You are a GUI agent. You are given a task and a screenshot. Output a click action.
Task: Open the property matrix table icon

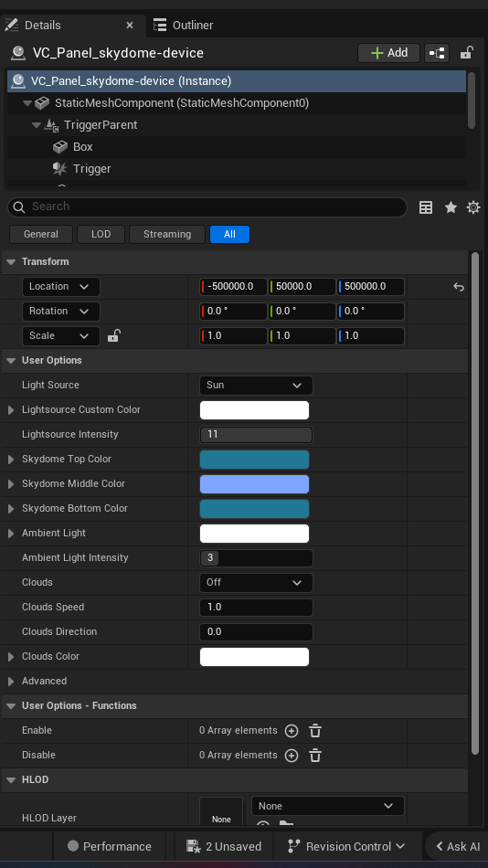pyautogui.click(x=426, y=207)
